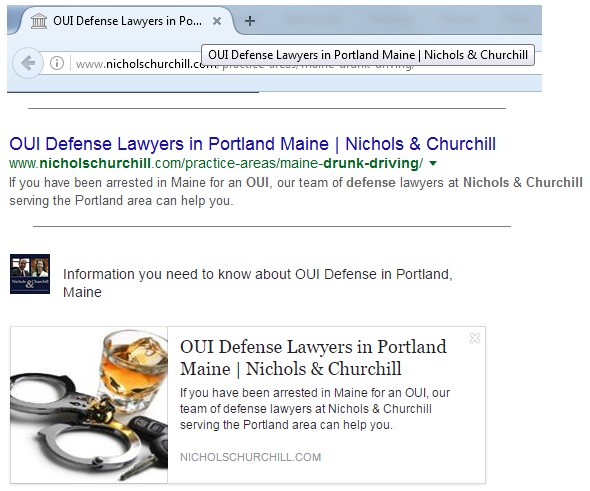The width and height of the screenshot is (590, 491).
Task: Dismiss the link preview card with the X
Action: [x=475, y=338]
